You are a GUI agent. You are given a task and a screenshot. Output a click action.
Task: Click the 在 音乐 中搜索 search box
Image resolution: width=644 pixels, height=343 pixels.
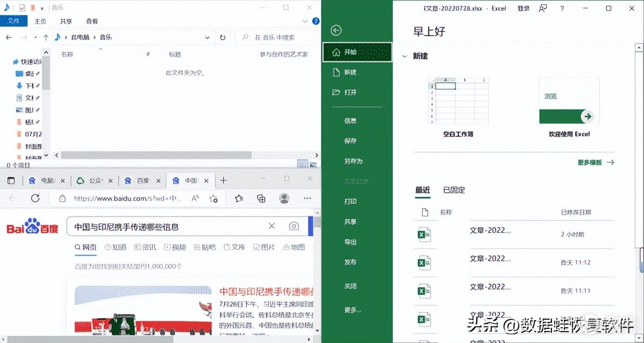pyautogui.click(x=277, y=37)
